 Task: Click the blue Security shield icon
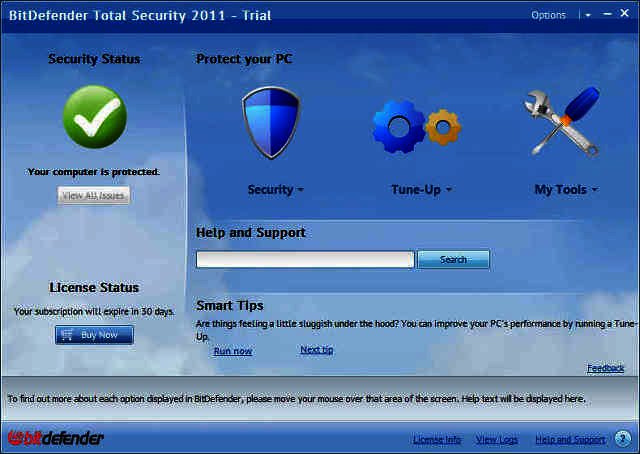pyautogui.click(x=270, y=123)
